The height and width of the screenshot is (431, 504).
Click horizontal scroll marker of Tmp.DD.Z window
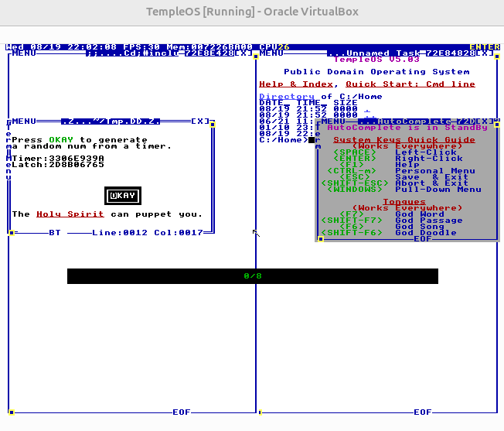click(x=12, y=233)
